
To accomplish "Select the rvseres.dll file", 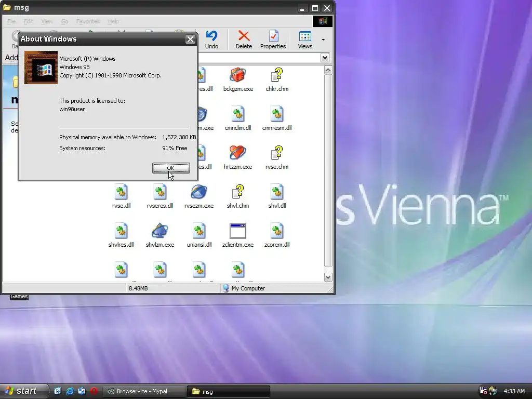I will click(x=160, y=196).
